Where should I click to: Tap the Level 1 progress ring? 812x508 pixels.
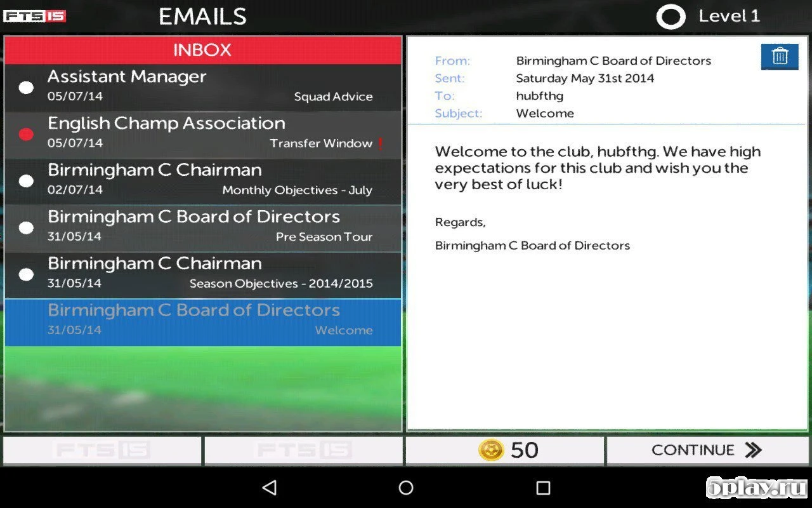(x=671, y=17)
